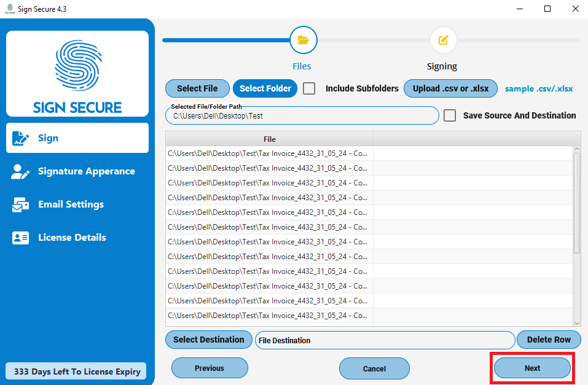Viewport: 588px width, 385px height.
Task: Click scroll up arrow of file list
Action: click(577, 149)
